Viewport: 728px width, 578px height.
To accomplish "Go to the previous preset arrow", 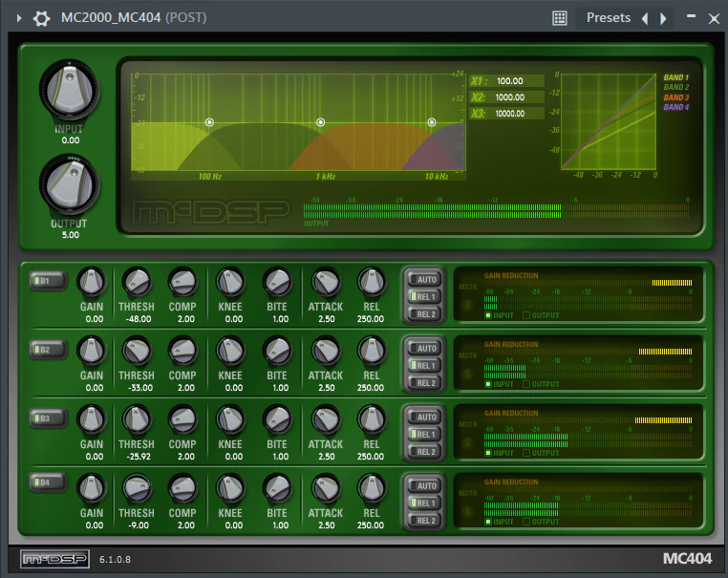I will [645, 18].
